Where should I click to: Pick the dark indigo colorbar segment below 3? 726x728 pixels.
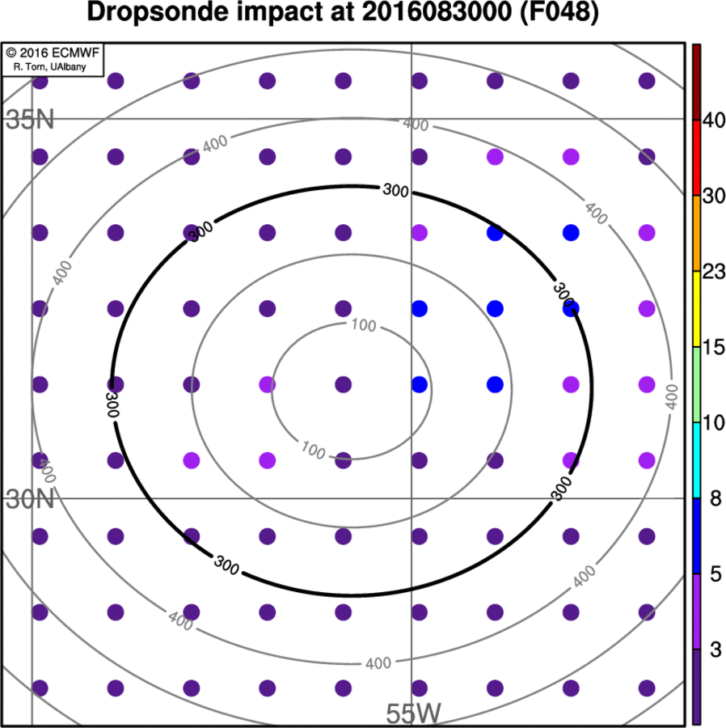coord(696,687)
